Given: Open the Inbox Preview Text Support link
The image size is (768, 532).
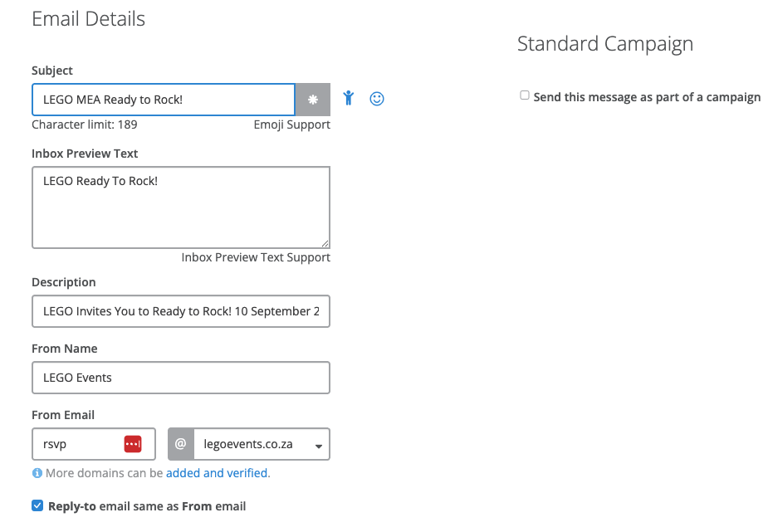Looking at the screenshot, I should coord(256,257).
